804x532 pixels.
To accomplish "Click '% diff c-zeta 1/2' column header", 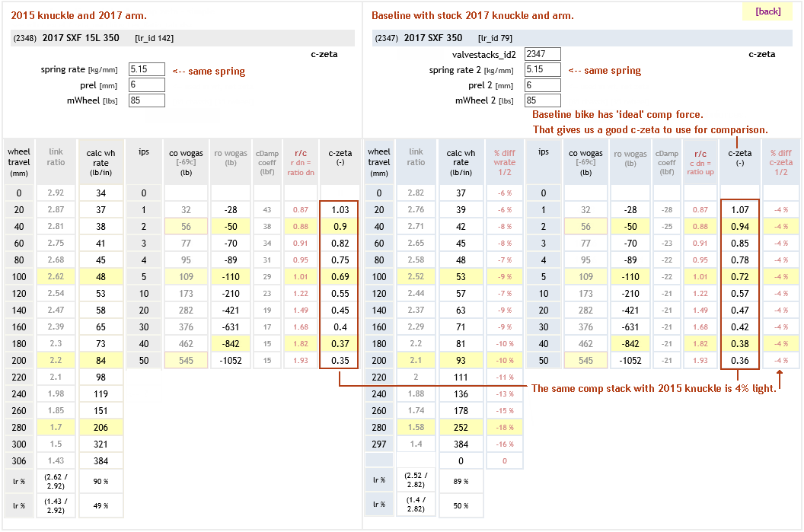I will tap(781, 162).
